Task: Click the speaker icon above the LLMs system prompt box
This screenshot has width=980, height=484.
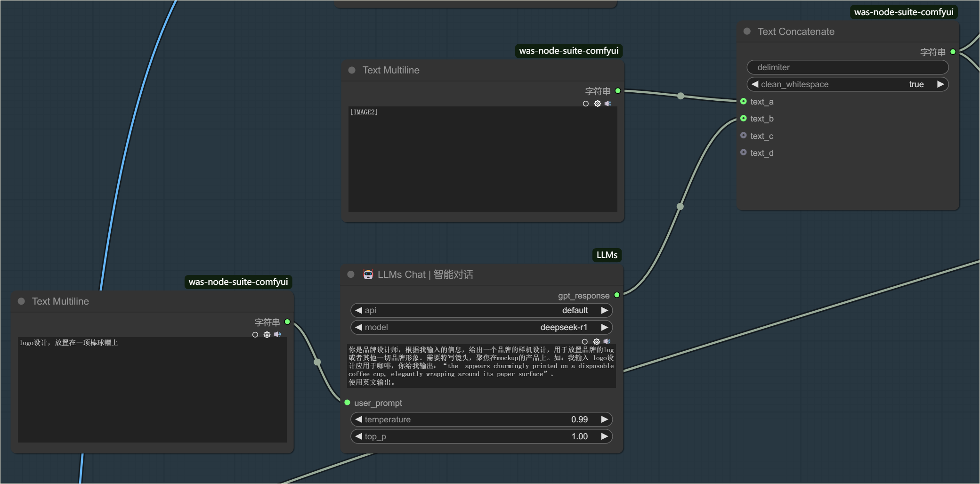Action: [x=607, y=342]
